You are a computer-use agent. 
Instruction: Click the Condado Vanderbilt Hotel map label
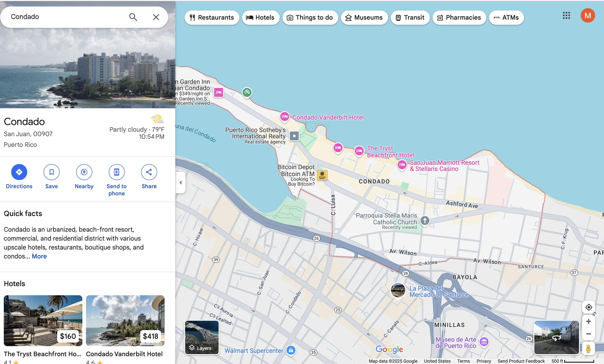328,118
